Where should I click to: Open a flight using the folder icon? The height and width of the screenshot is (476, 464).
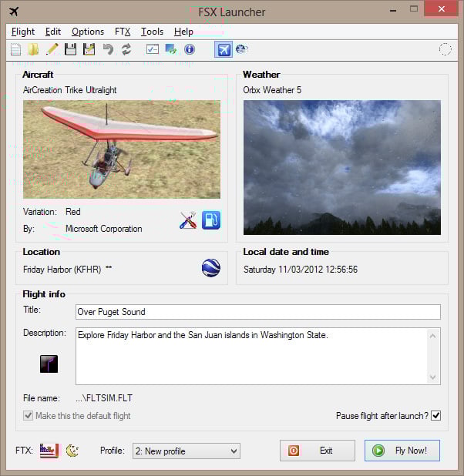[x=33, y=49]
